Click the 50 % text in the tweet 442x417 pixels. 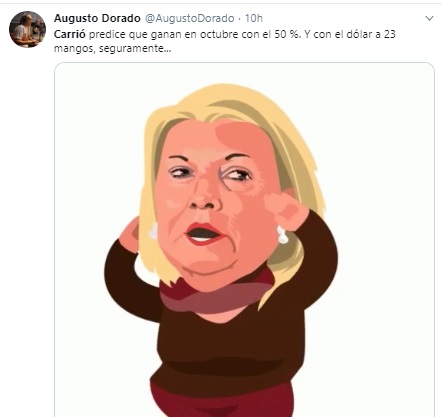(x=286, y=34)
